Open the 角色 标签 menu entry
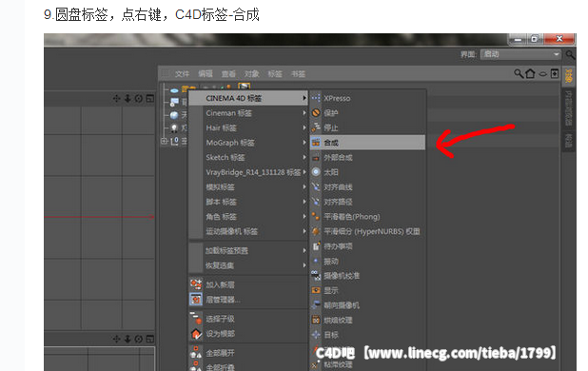 [x=248, y=217]
